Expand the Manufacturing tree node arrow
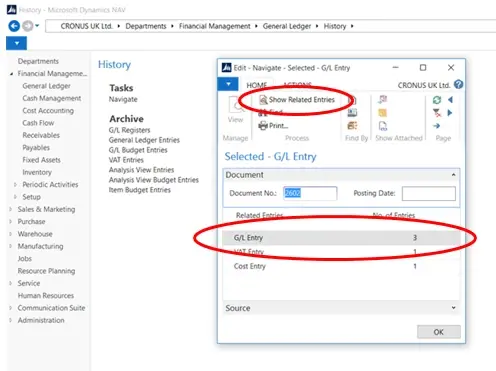 coord(11,246)
